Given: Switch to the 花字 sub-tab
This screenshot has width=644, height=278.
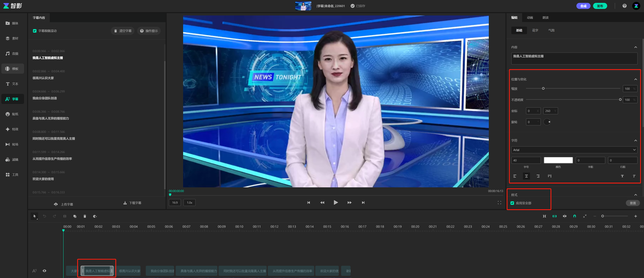Looking at the screenshot, I should 535,31.
